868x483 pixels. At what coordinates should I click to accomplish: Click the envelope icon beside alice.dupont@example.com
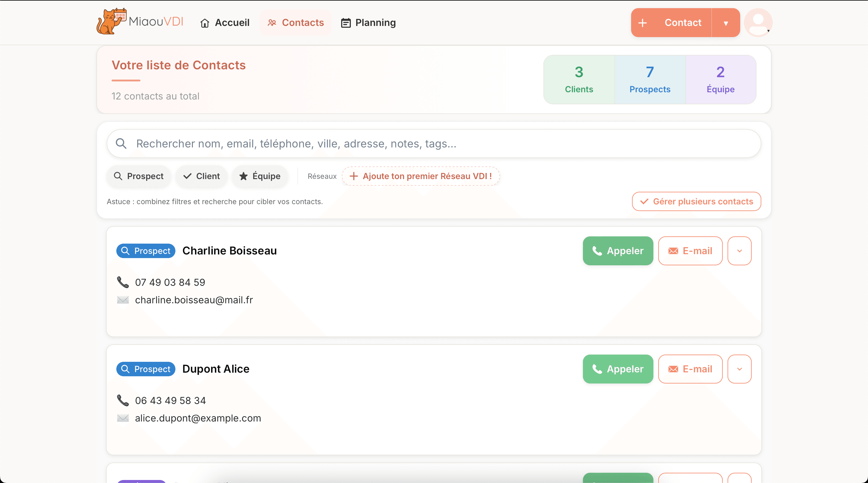pyautogui.click(x=123, y=418)
